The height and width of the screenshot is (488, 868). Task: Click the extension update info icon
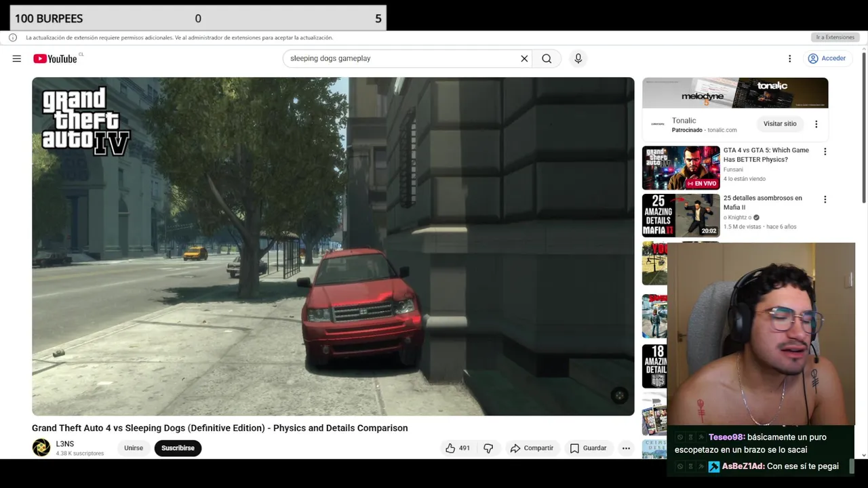tap(13, 37)
